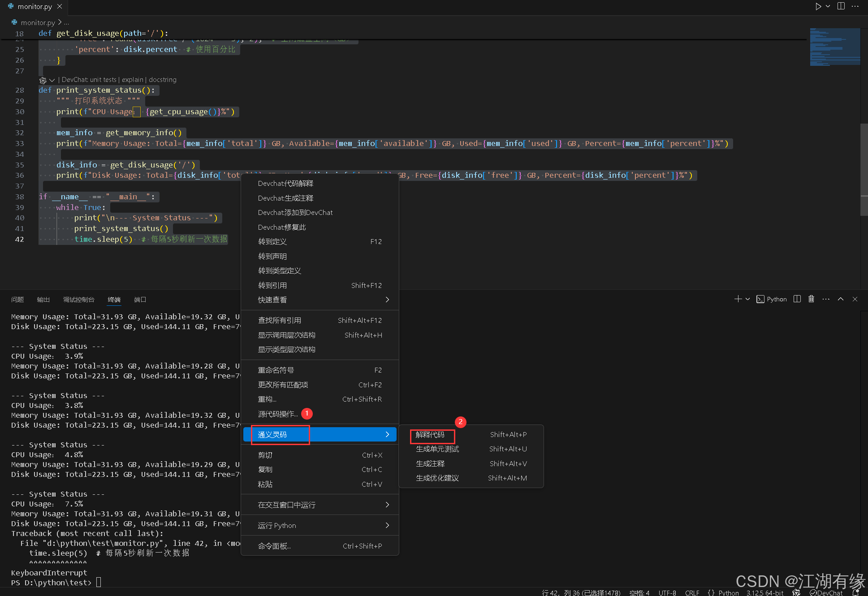Choose '生成优化建议' in the submenu
Viewport: 868px width, 596px height.
[x=471, y=478]
